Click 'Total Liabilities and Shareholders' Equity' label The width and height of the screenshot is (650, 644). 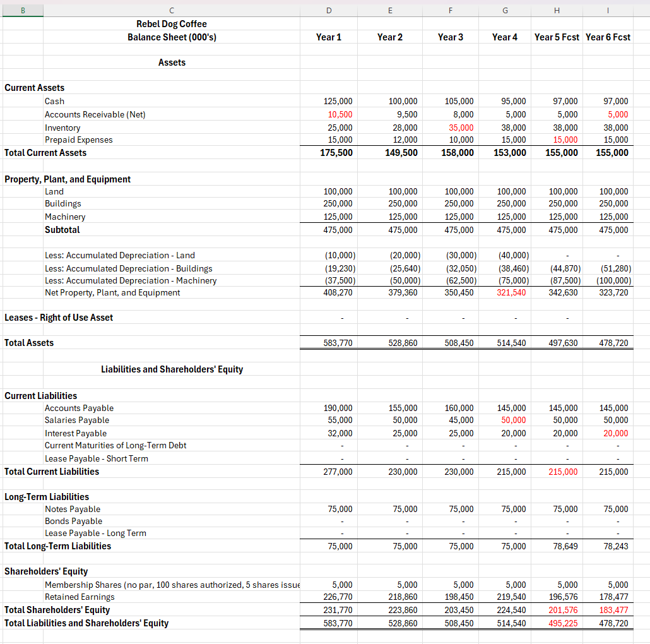[x=86, y=624]
